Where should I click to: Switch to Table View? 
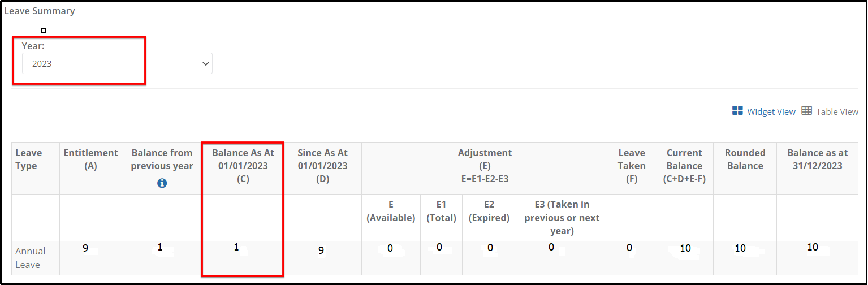tap(837, 111)
